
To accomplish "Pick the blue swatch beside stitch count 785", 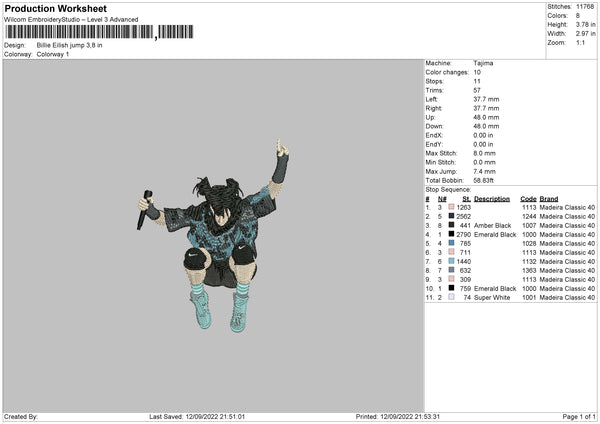I will point(451,243).
